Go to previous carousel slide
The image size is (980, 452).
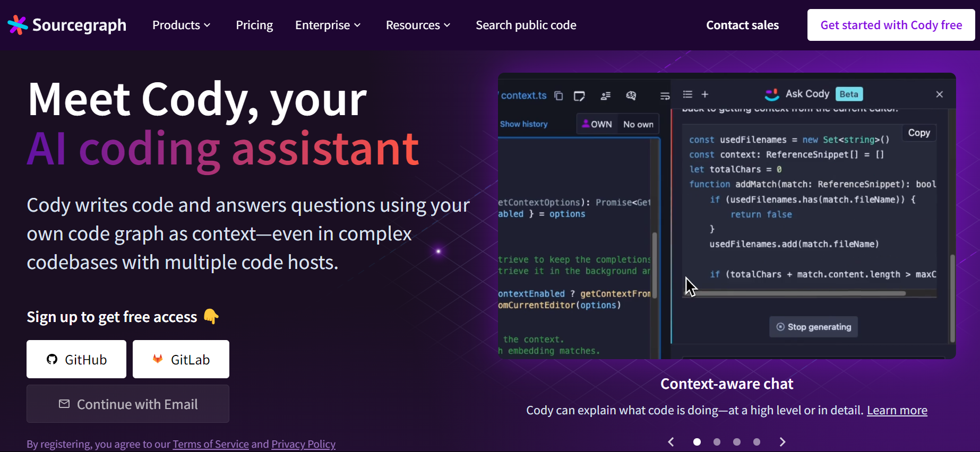(671, 442)
